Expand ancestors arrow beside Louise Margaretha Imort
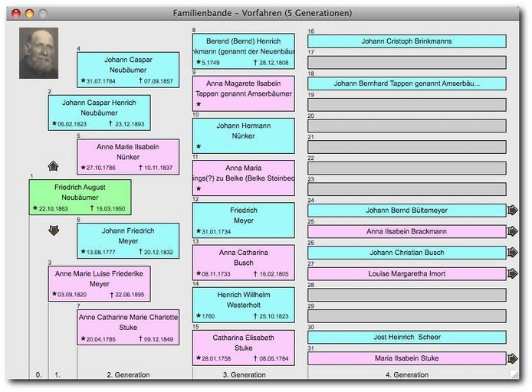This screenshot has width=532, height=392. [x=512, y=273]
